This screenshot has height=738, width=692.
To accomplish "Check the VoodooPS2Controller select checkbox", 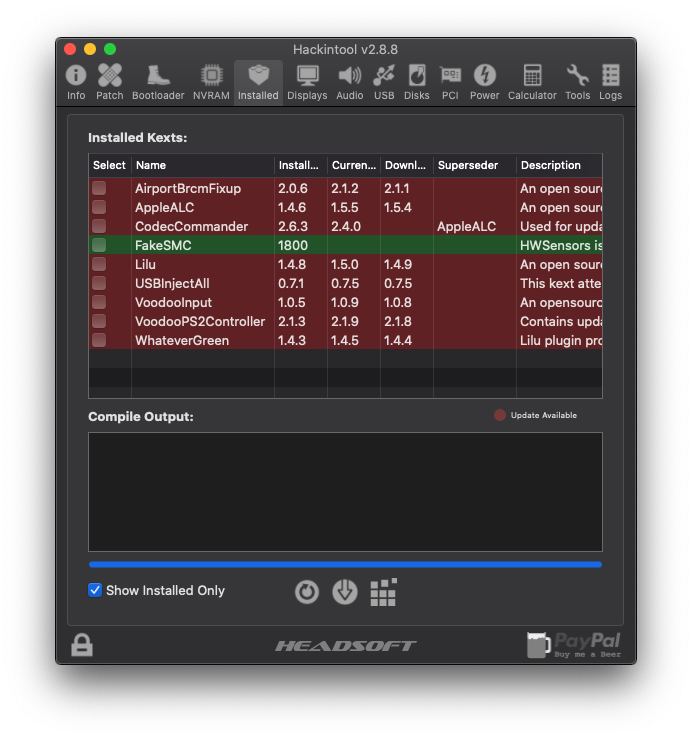I will tap(99, 321).
